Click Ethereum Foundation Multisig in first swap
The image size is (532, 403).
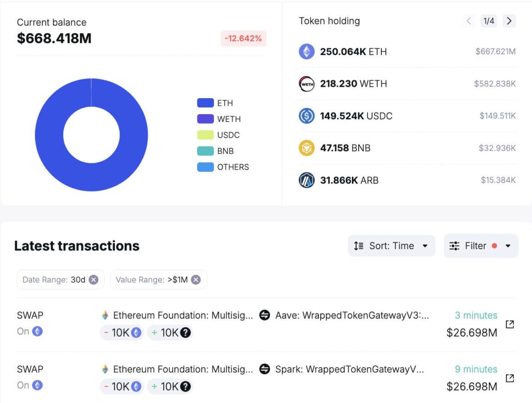pos(182,315)
